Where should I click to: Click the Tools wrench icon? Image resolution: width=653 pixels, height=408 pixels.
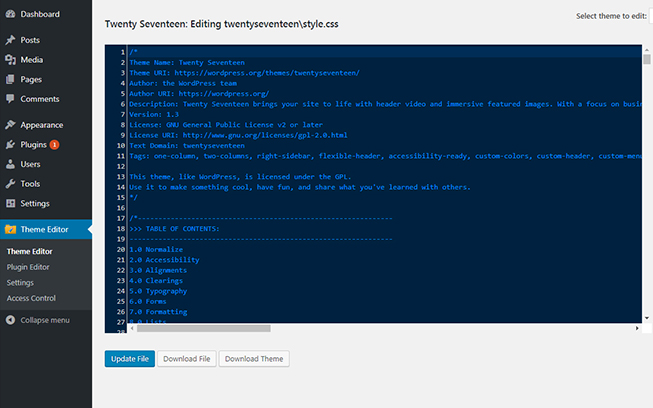pos(10,184)
